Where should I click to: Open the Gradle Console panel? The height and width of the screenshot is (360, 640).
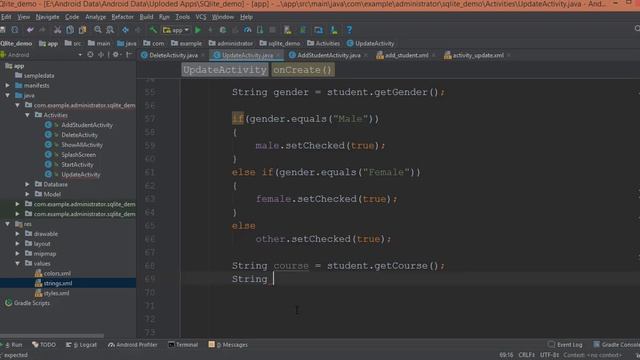[616, 345]
